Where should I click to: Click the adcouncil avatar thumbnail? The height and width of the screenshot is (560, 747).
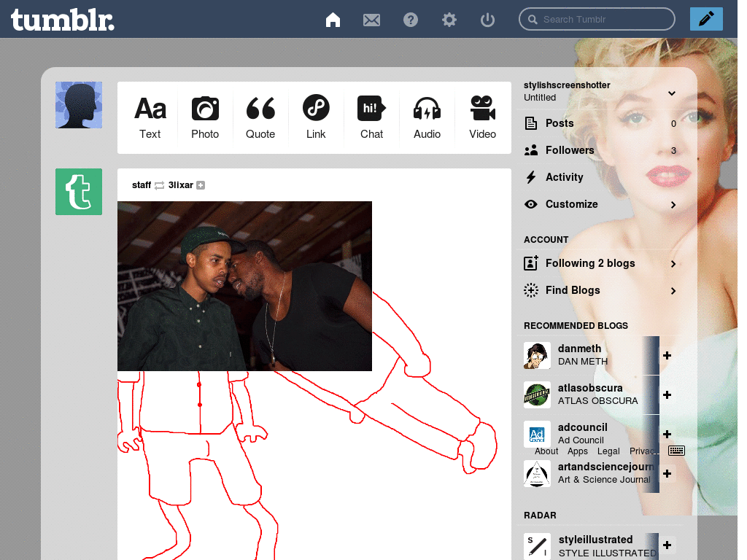click(537, 434)
